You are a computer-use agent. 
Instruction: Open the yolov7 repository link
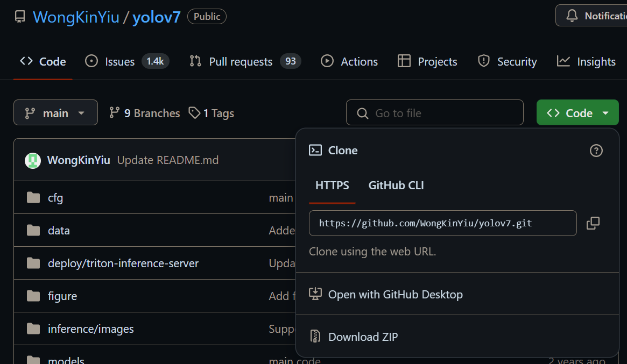pos(157,17)
